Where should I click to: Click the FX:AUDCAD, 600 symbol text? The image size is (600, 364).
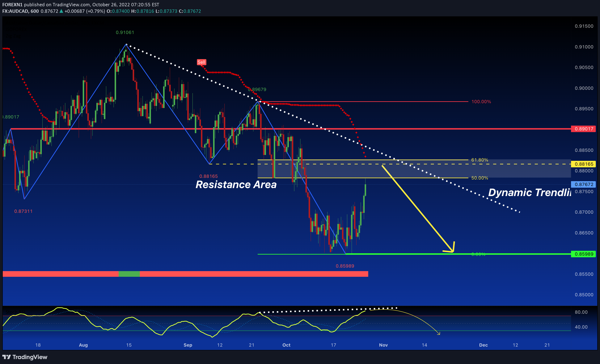tap(20, 11)
